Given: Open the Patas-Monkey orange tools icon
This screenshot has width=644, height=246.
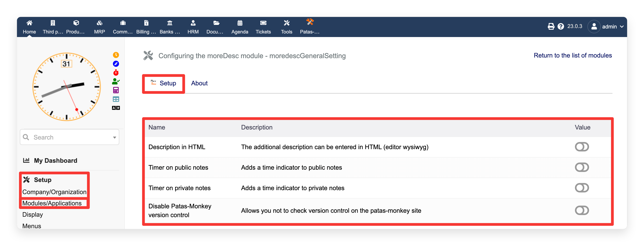Looking at the screenshot, I should pyautogui.click(x=310, y=22).
